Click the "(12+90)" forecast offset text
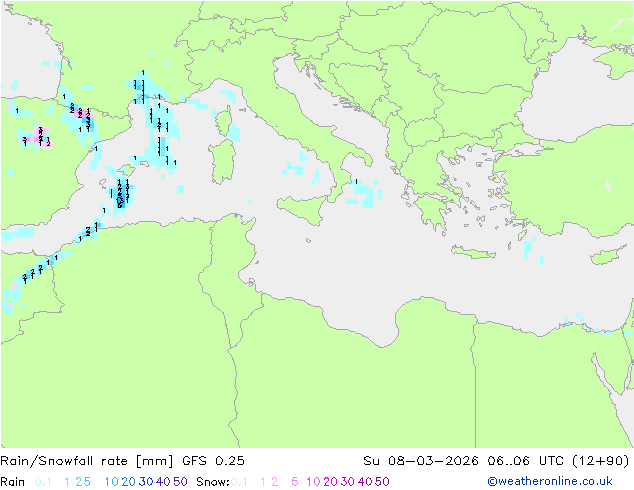Screen dimensions: 634x490 601,461
